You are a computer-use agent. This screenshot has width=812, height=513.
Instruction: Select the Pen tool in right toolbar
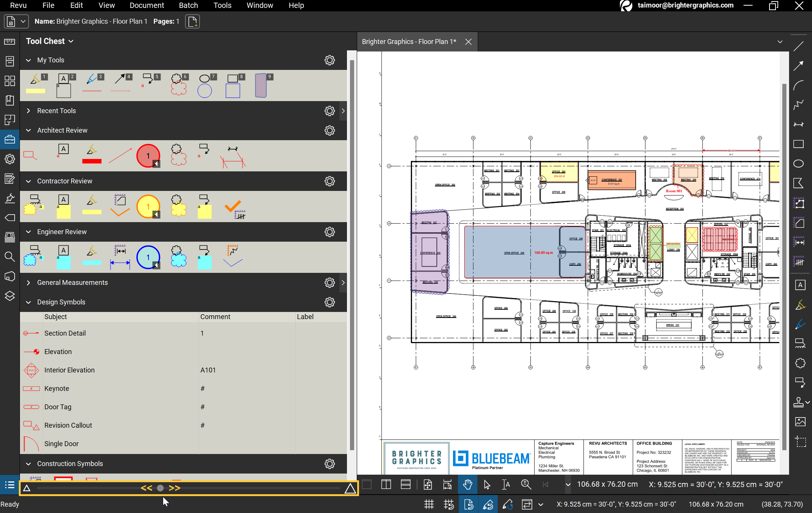coord(800,324)
